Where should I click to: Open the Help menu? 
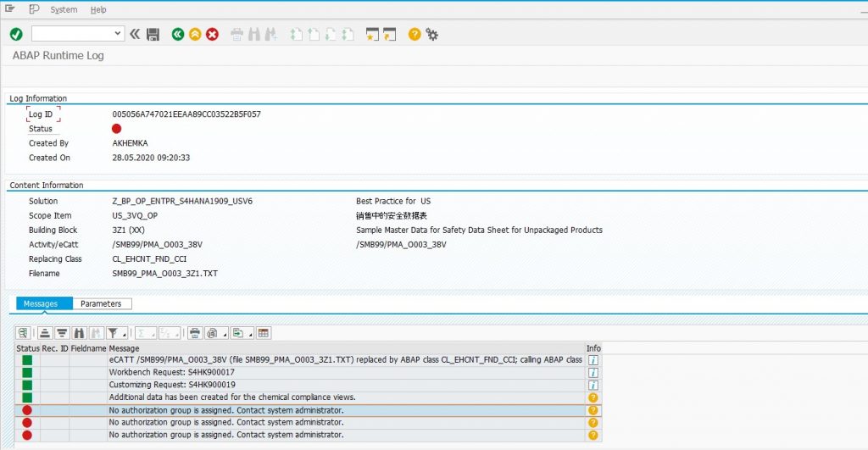point(98,9)
